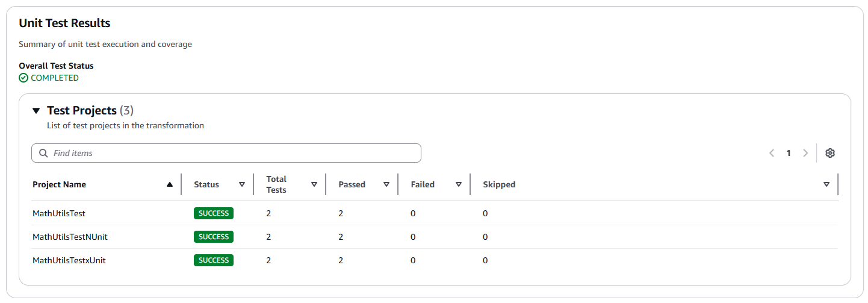Collapse the Test Projects section
Image resolution: width=868 pixels, height=303 pixels.
pos(36,111)
